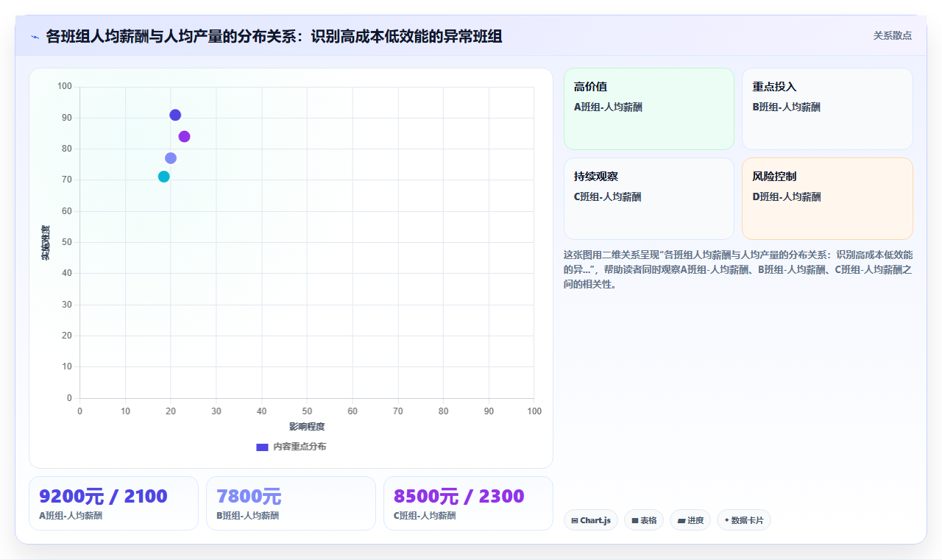Screen dimensions: 942x560
Task: Click the chart title heading text
Action: click(274, 37)
